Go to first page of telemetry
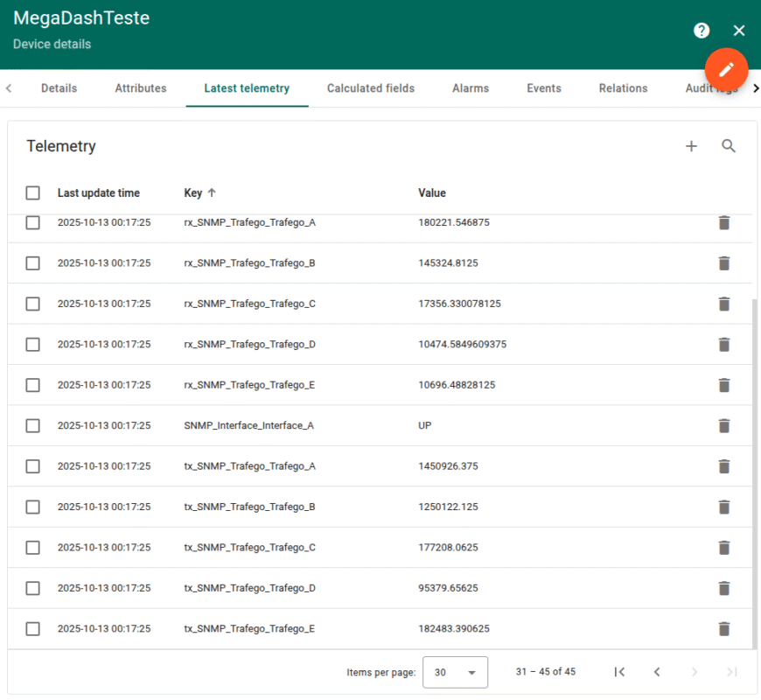761x700 pixels. pos(619,672)
